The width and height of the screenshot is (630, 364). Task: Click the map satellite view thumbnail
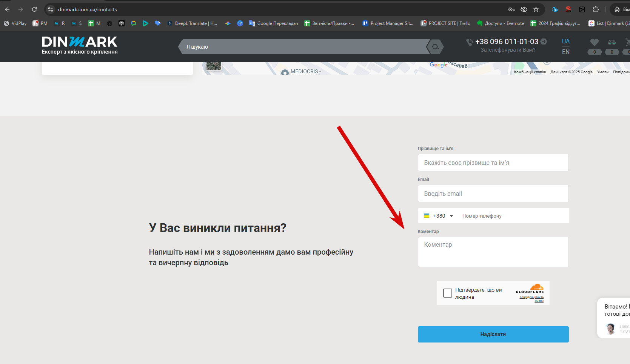tap(214, 66)
